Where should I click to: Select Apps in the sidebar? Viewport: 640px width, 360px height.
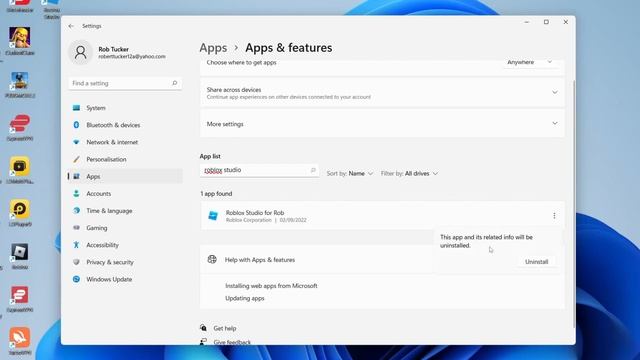[x=125, y=176]
